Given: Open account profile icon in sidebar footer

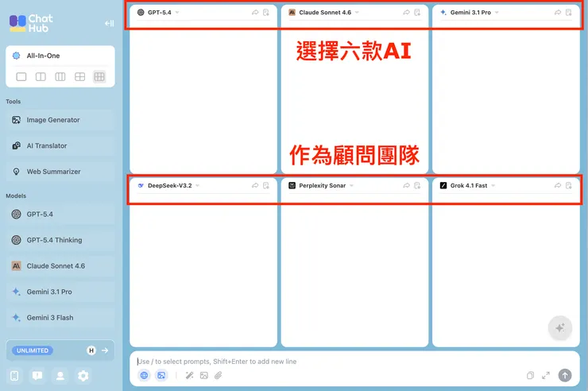Looking at the screenshot, I should click(x=60, y=376).
